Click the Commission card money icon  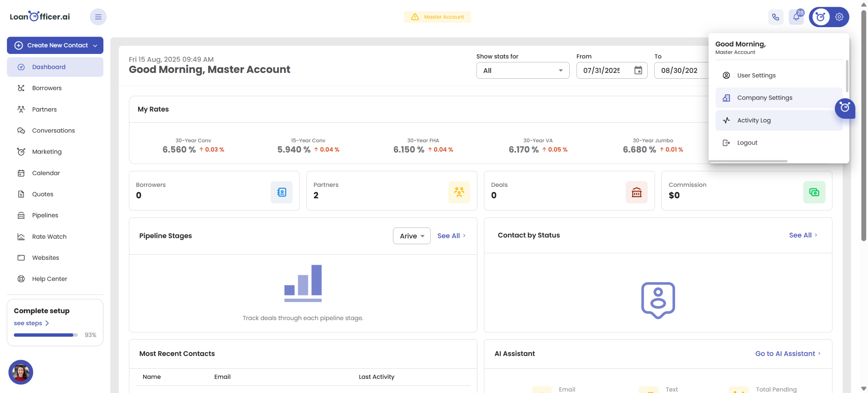(814, 192)
